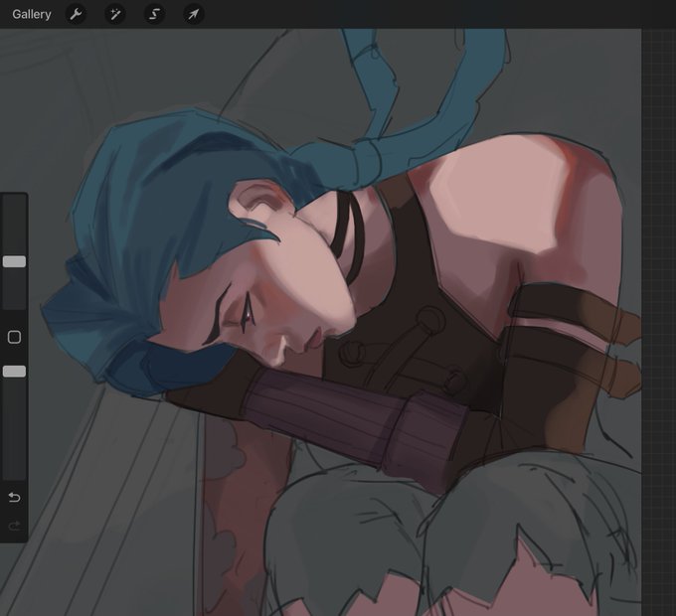Tap the square modify button in sidebar
Viewport: 676px width, 616px height.
14,337
